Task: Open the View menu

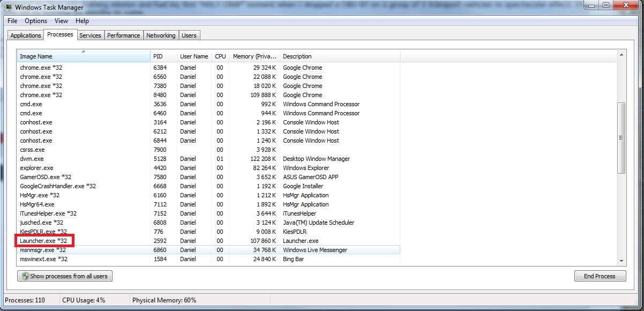Action: 61,21
